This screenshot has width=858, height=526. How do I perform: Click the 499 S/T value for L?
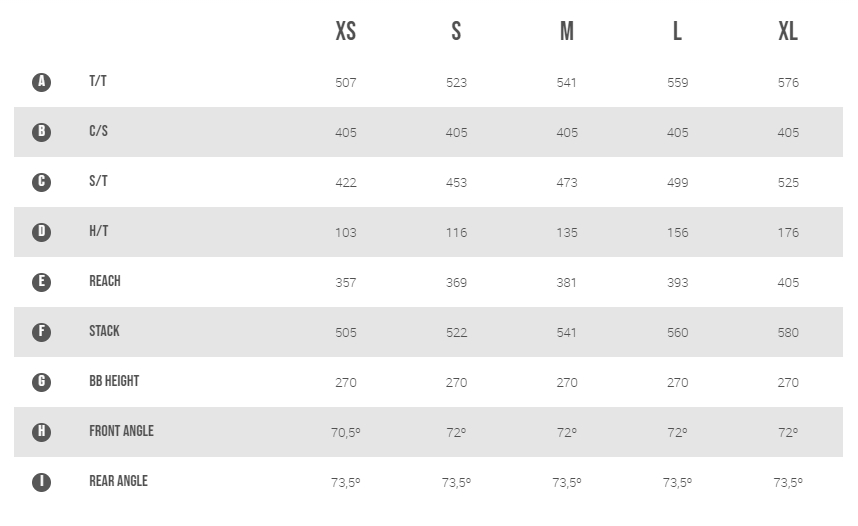(x=677, y=183)
